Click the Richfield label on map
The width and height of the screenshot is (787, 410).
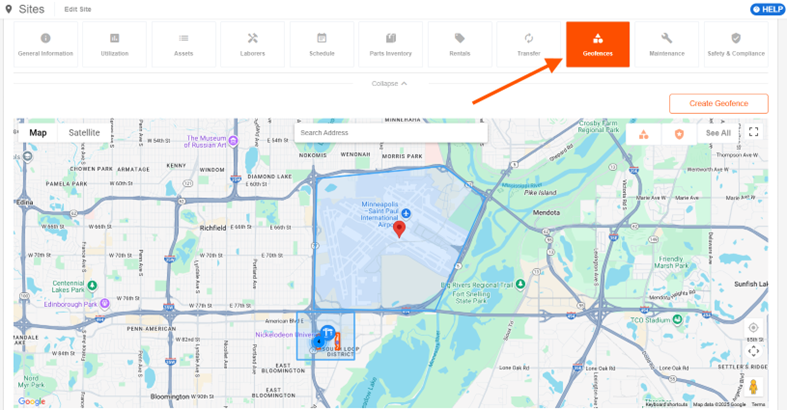pos(213,228)
